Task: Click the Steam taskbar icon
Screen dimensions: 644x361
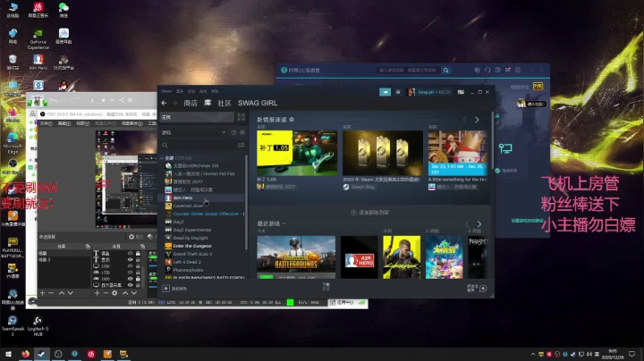Action: 41,354
